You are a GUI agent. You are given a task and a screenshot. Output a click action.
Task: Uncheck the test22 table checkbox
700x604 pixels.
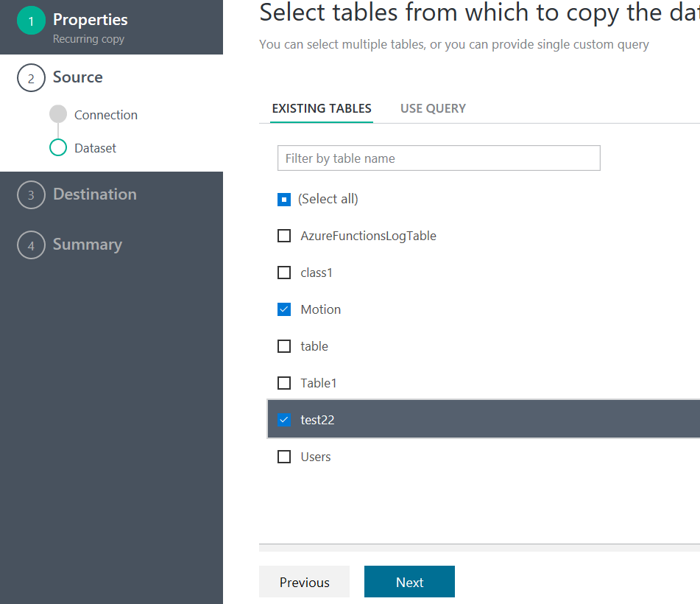pos(284,421)
